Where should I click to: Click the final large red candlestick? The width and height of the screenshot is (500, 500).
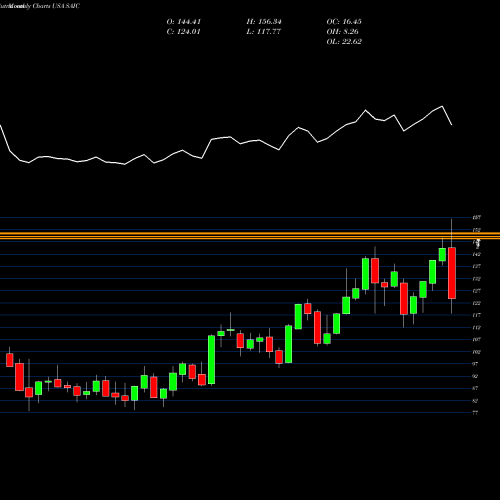click(x=452, y=273)
